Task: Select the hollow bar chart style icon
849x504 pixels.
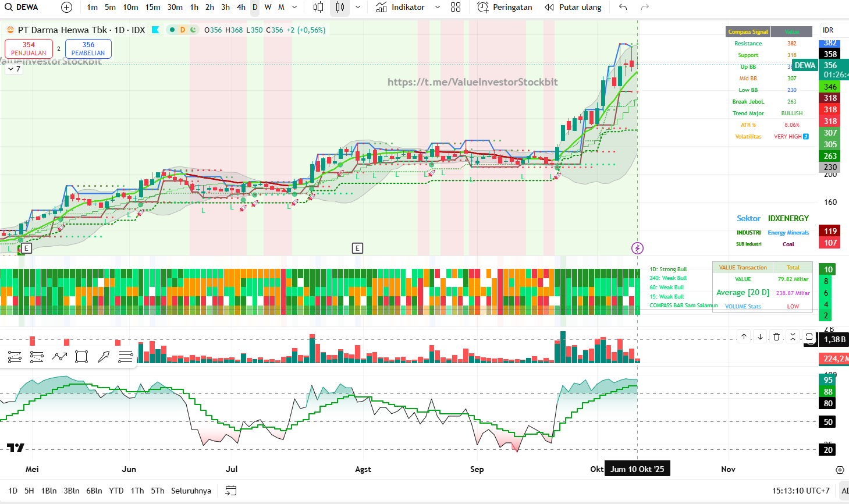Action: tap(318, 7)
